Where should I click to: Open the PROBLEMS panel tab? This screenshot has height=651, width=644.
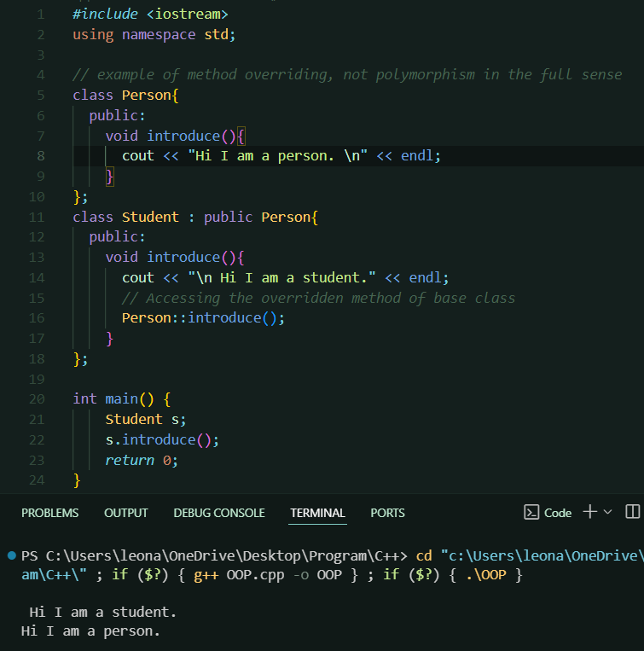click(x=49, y=513)
